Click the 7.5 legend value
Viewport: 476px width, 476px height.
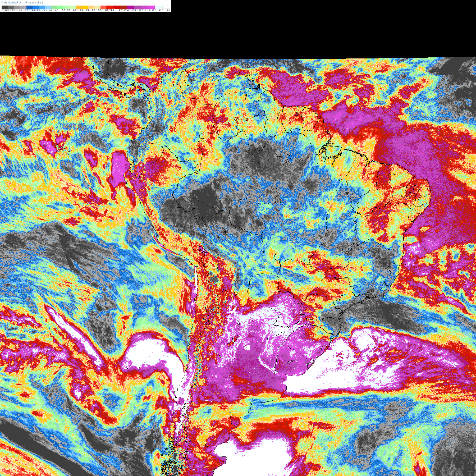(94, 10)
